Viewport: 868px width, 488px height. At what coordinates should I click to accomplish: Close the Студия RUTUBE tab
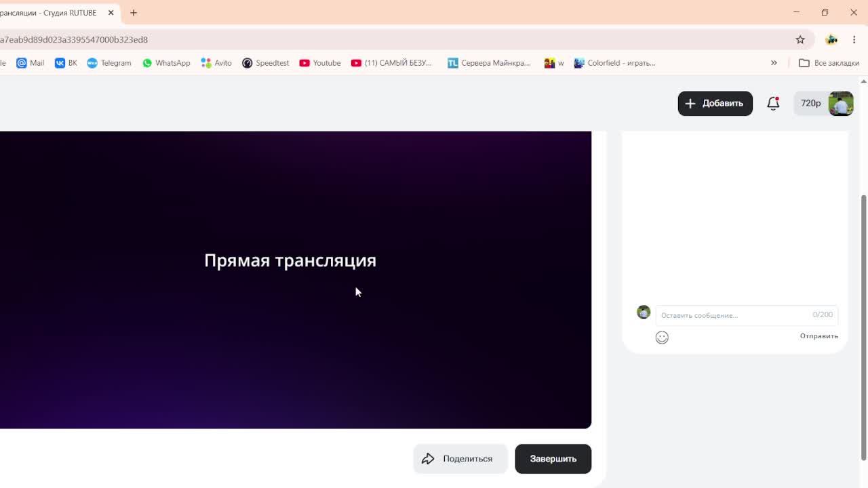click(x=111, y=13)
